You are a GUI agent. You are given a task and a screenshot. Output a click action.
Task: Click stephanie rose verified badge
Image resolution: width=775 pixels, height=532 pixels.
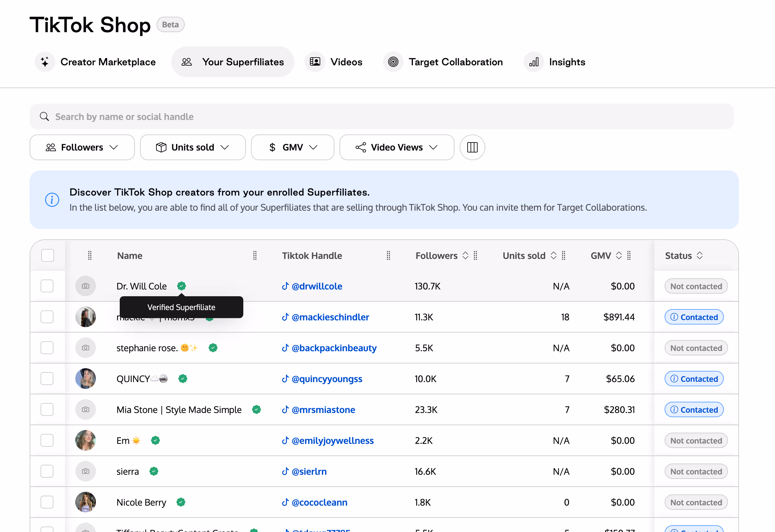[x=213, y=348]
